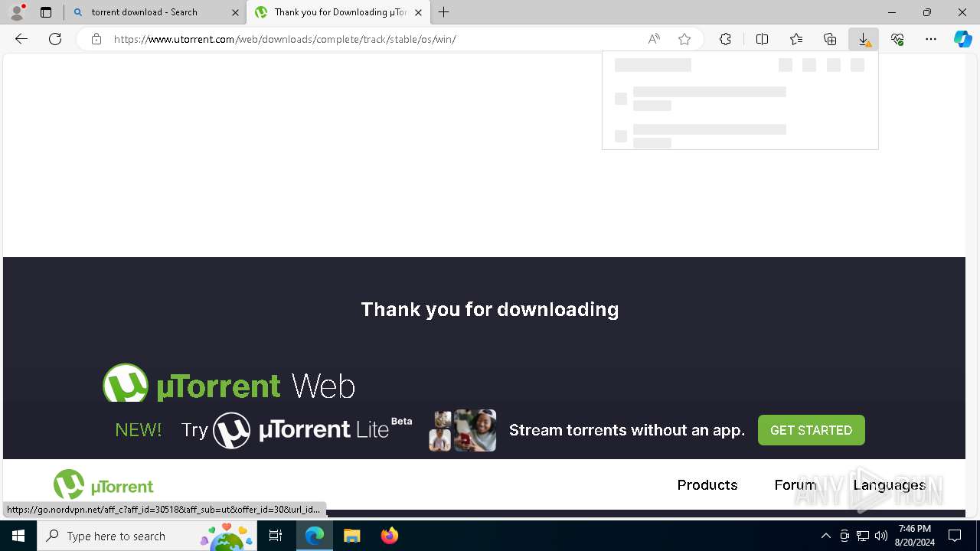
Task: Toggle split screen view
Action: [762, 39]
